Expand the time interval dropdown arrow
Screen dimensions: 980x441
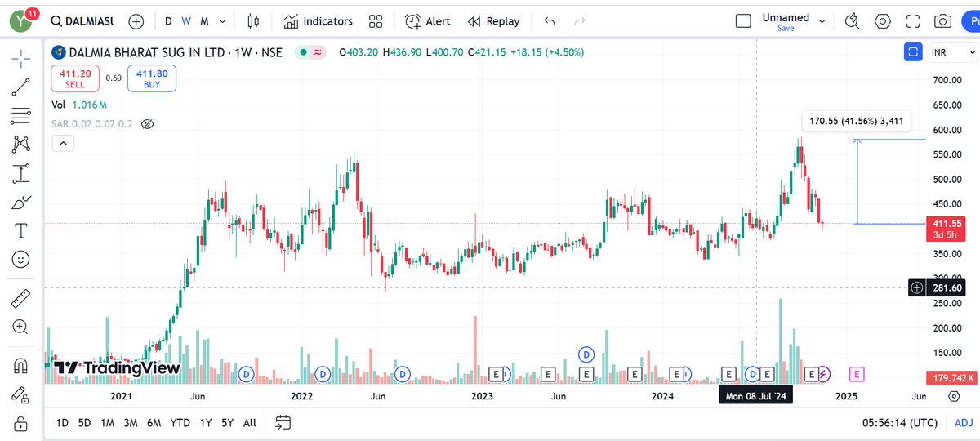pyautogui.click(x=224, y=21)
